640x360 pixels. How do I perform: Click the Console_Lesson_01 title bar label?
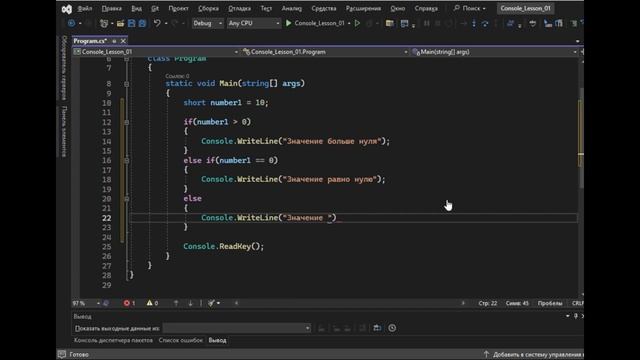[x=525, y=8]
